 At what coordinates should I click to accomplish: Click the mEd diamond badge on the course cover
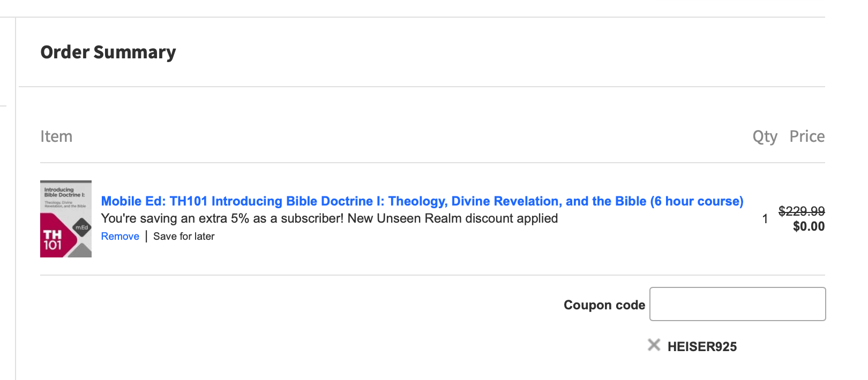81,227
